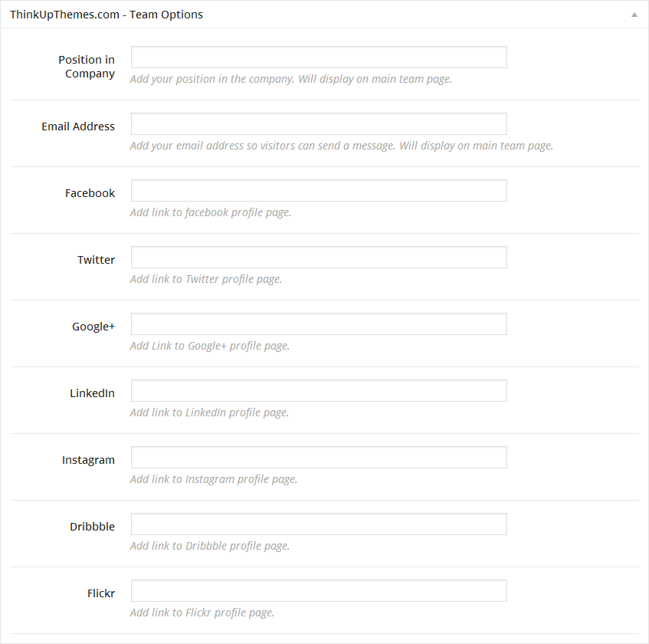
Task: Click the "Twitter" field label
Action: [x=96, y=260]
